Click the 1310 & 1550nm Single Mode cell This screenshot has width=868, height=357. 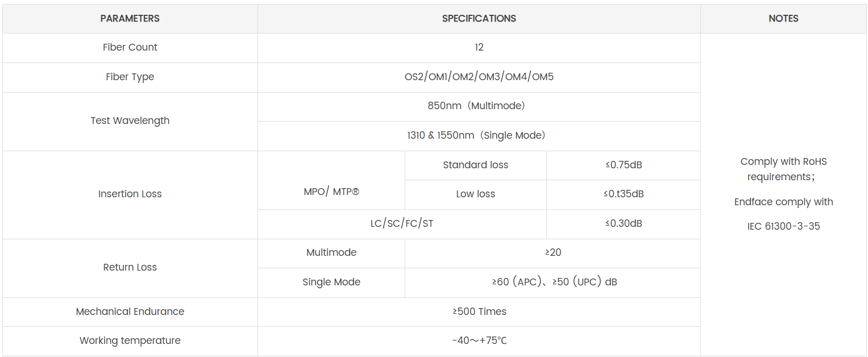point(479,136)
